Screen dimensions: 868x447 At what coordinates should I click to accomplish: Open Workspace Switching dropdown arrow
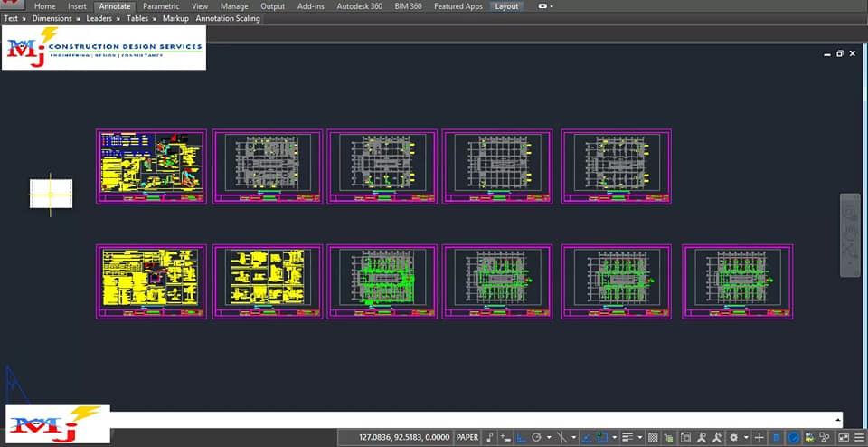[x=746, y=438]
